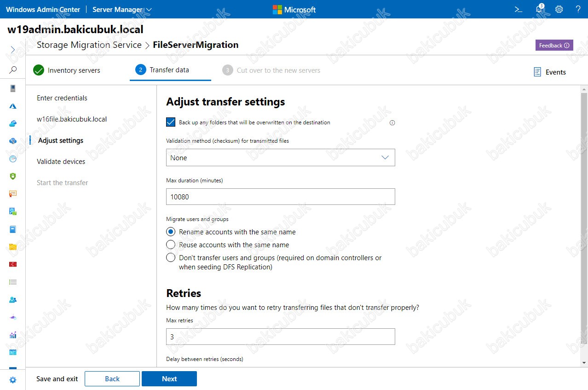
Task: Click the Microsoft logo
Action: [294, 9]
